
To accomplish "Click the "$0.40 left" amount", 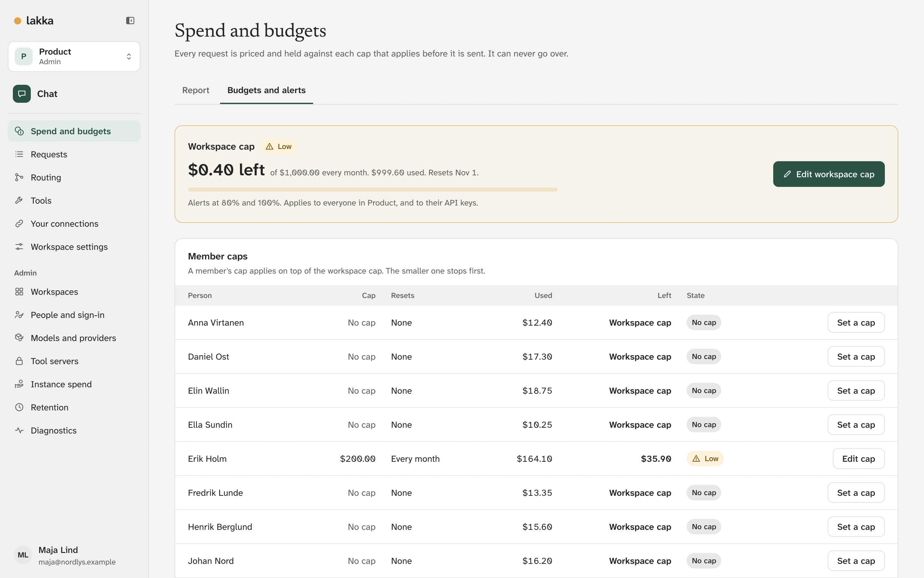I will click(x=226, y=170).
